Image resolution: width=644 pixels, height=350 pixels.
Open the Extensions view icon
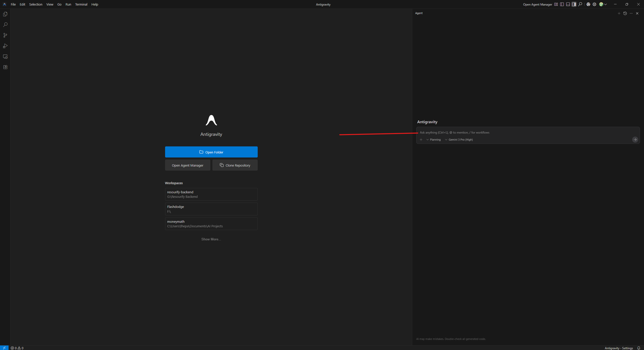coord(5,67)
